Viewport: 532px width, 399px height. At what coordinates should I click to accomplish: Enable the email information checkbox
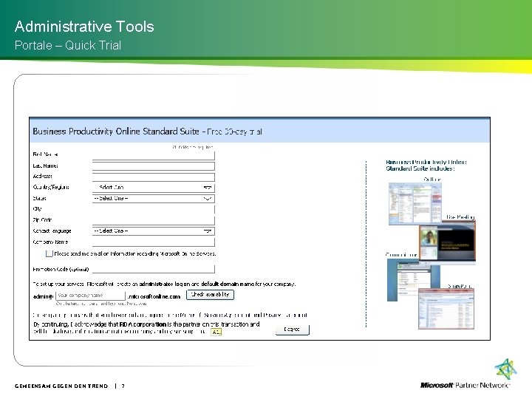coord(50,253)
